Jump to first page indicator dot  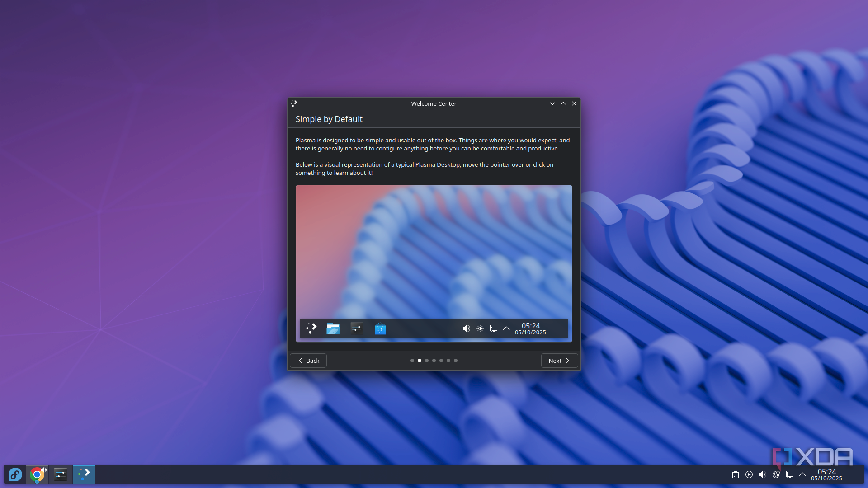click(x=412, y=361)
